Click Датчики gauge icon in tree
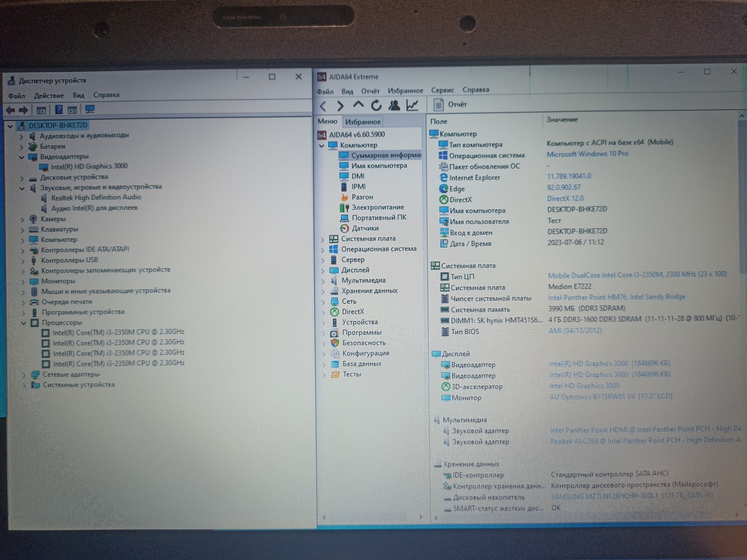Screen dimensions: 747x560 (x=344, y=228)
